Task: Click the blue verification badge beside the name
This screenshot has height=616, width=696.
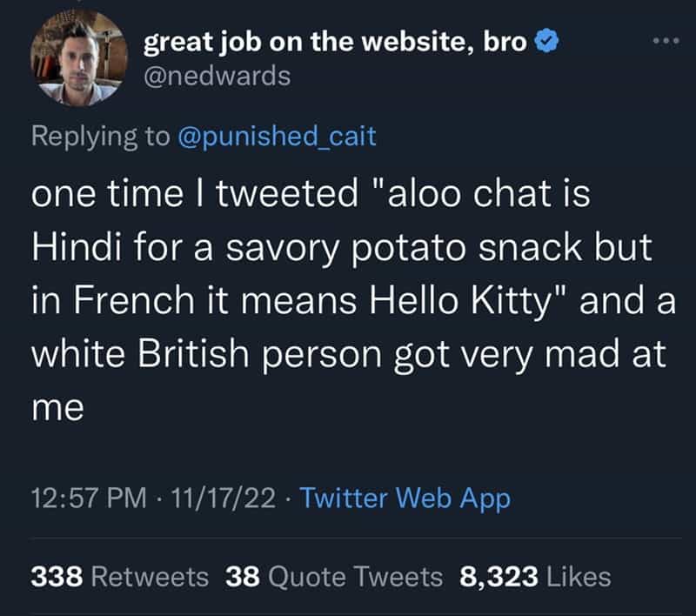Action: (x=545, y=39)
